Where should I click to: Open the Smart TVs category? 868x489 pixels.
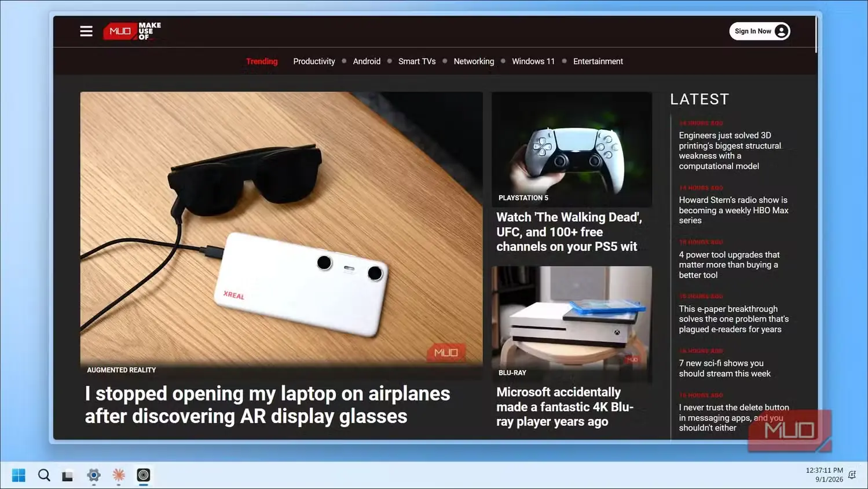tap(417, 61)
